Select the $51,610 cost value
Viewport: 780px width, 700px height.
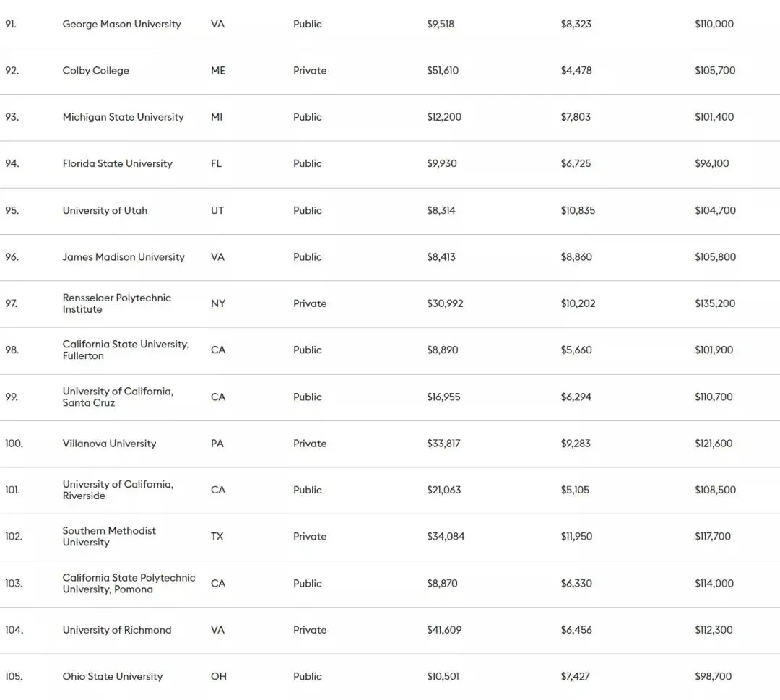(443, 71)
